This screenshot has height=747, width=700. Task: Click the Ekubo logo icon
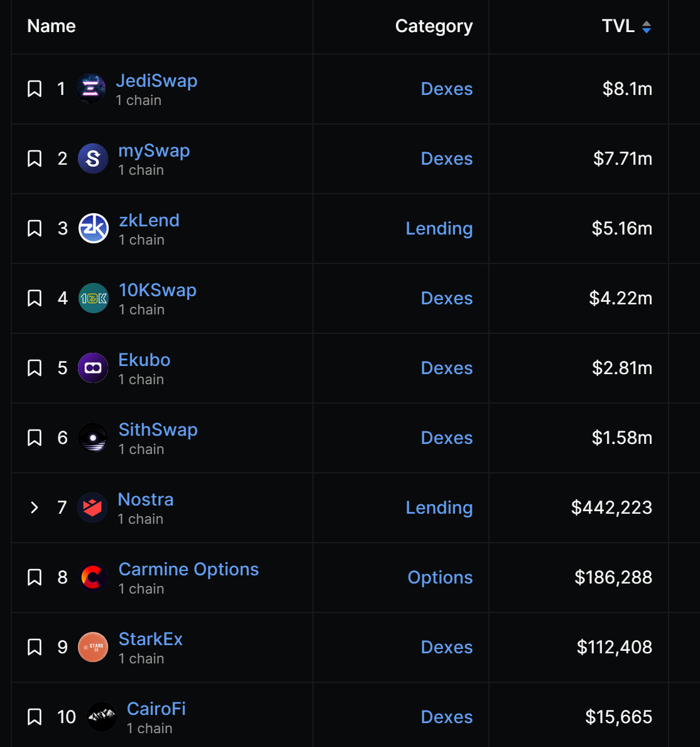(x=93, y=368)
